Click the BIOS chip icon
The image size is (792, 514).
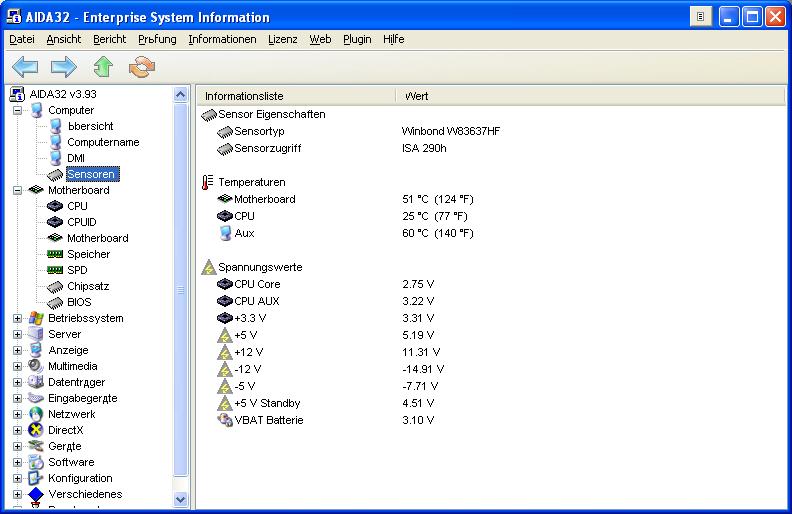pos(55,303)
